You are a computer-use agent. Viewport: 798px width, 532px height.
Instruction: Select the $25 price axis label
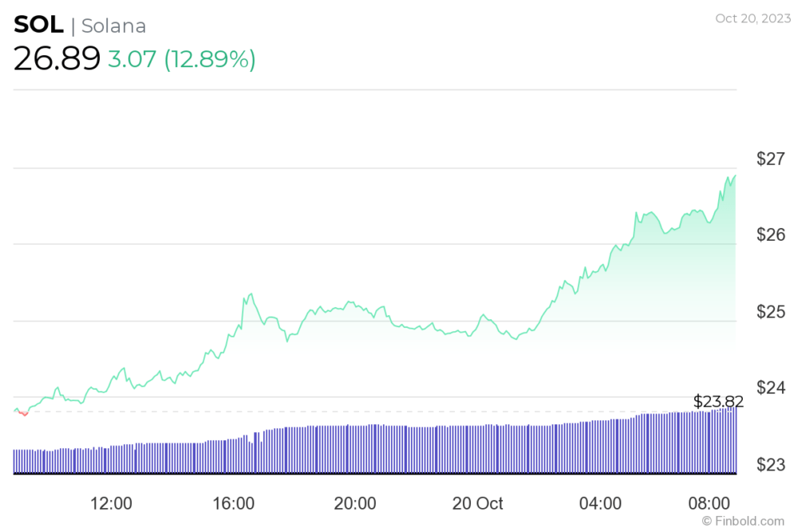coord(771,312)
